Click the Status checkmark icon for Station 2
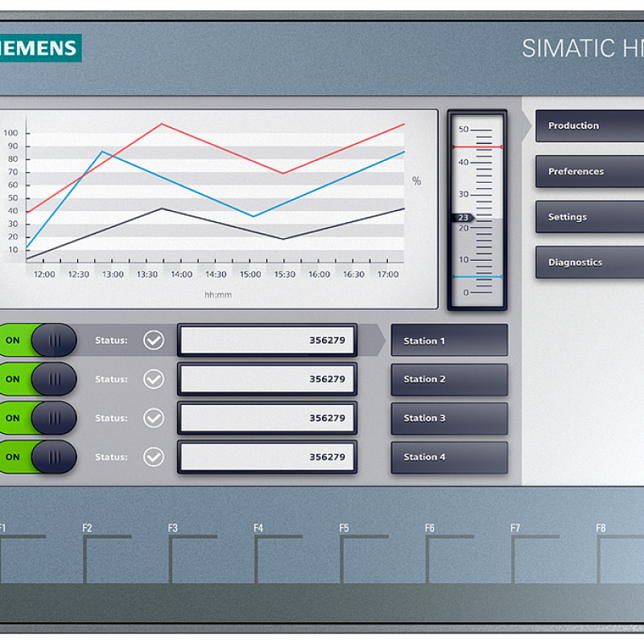The image size is (644, 644). pos(154,379)
